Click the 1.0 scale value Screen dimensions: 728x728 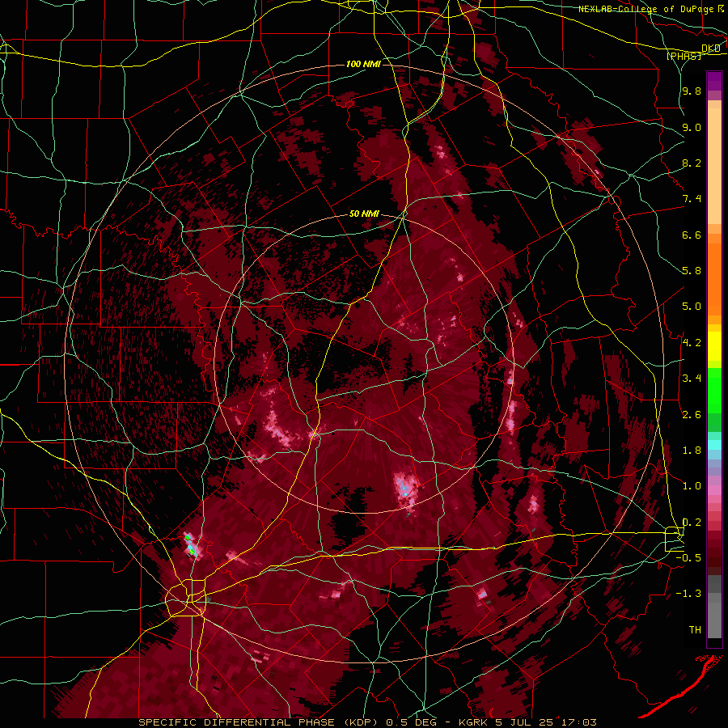[692, 486]
